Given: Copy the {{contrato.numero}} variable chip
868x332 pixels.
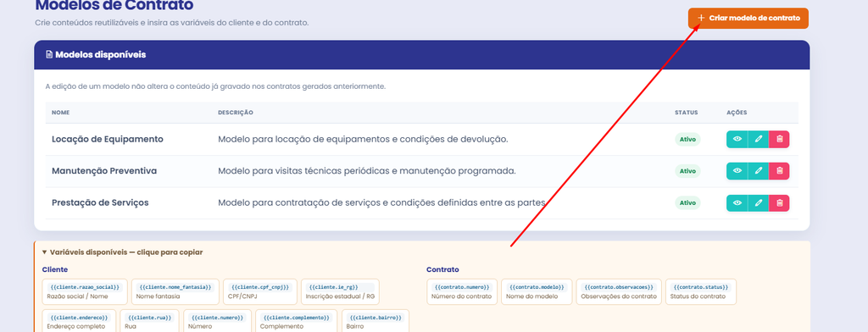Looking at the screenshot, I should point(462,291).
